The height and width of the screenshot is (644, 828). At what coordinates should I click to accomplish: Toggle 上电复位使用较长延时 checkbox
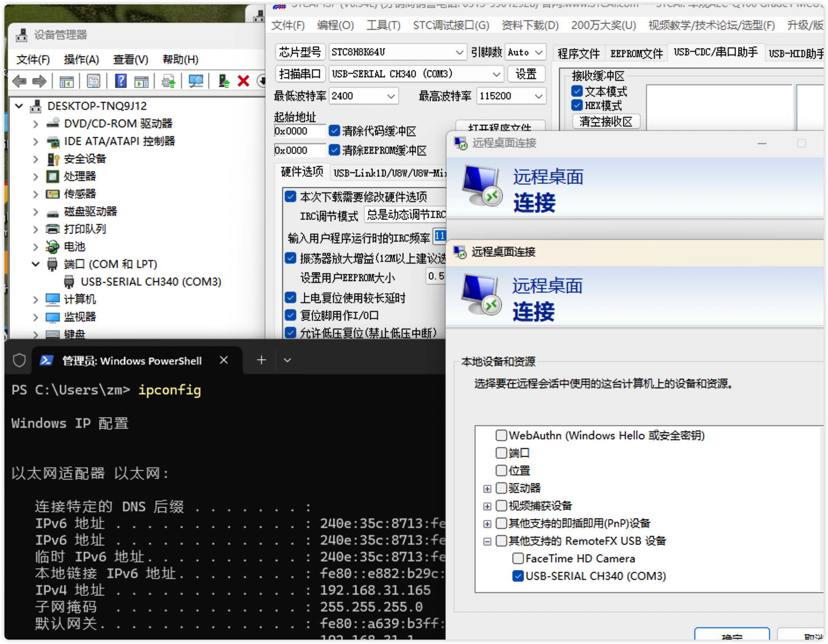coord(290,298)
